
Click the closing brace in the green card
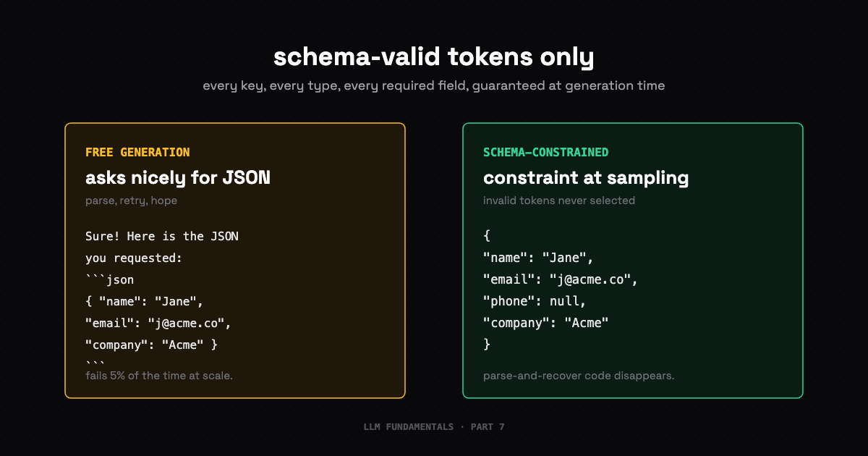pos(487,345)
